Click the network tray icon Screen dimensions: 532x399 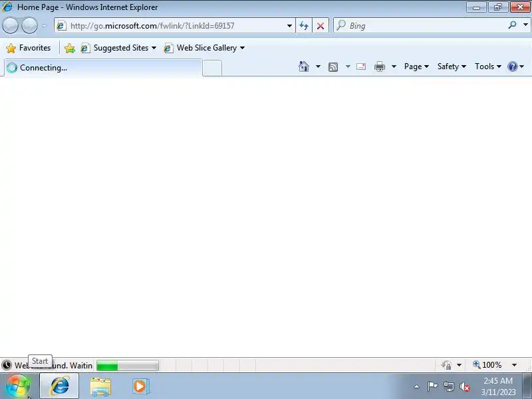click(x=449, y=386)
